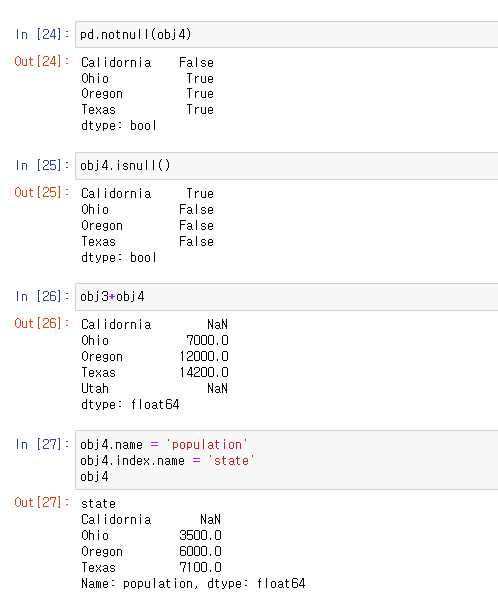Click Calidornia NaN row in Out[27]

point(151,519)
